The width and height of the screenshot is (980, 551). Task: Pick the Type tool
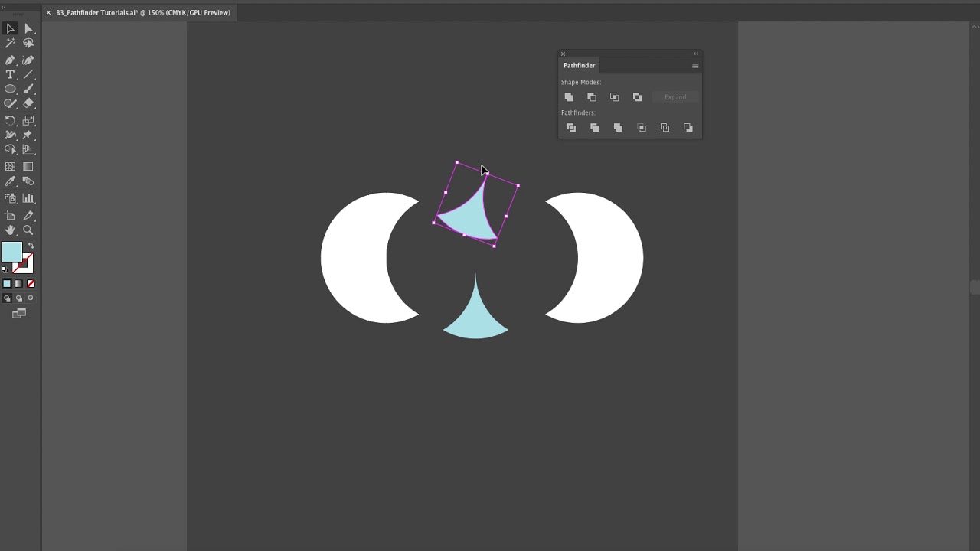(10, 75)
